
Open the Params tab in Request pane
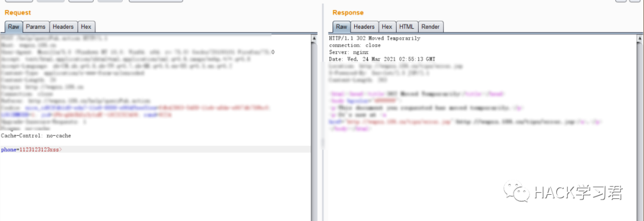pos(36,27)
